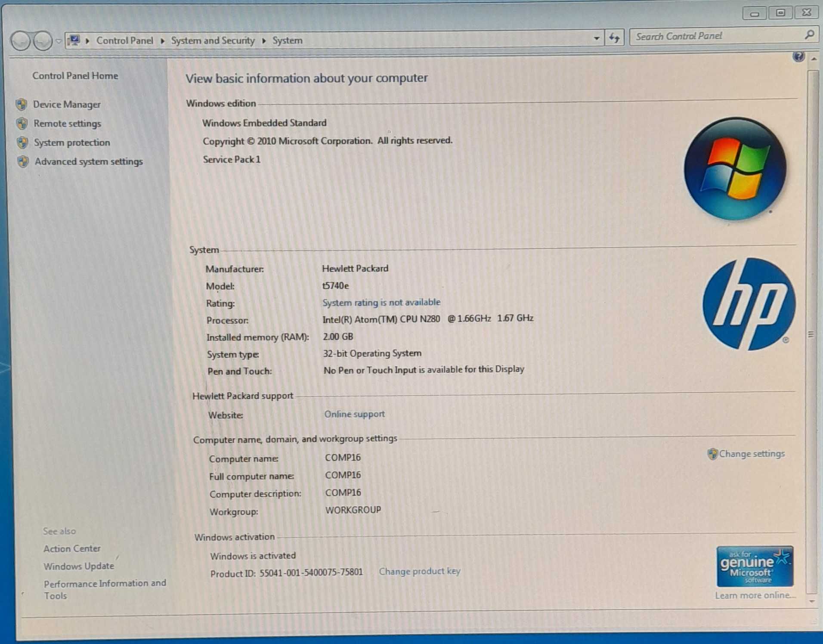Click the System protection shield icon

point(22,142)
